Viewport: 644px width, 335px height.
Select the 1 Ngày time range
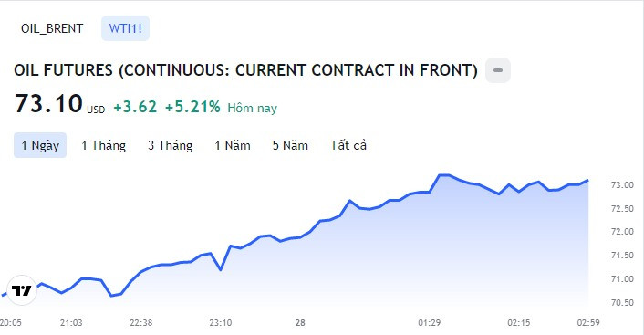pyautogui.click(x=40, y=145)
